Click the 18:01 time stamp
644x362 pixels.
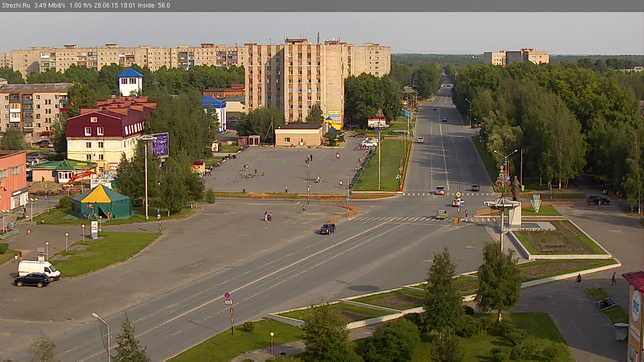128,6
